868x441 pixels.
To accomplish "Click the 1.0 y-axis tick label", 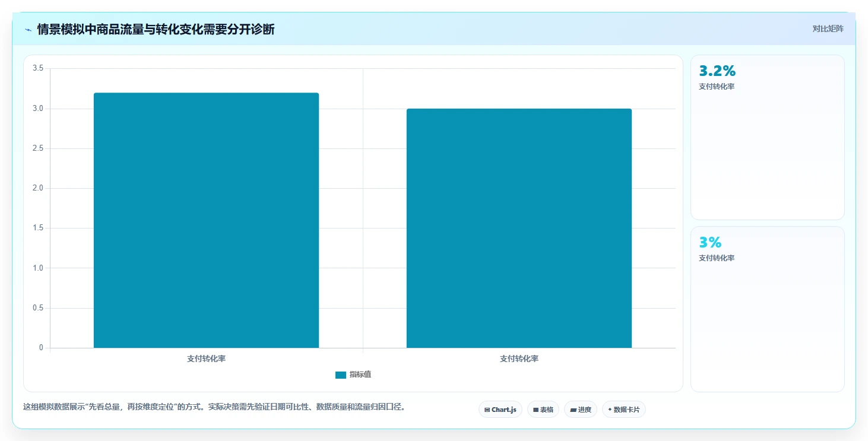I will coord(38,268).
